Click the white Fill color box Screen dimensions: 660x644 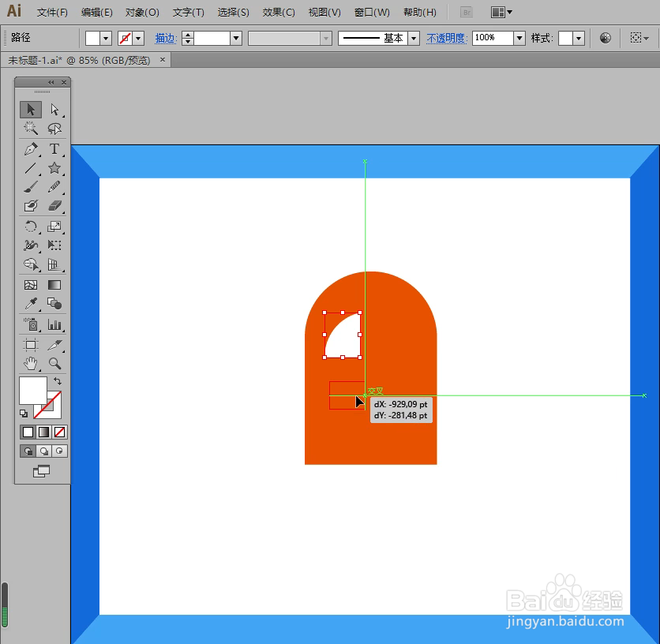click(32, 390)
